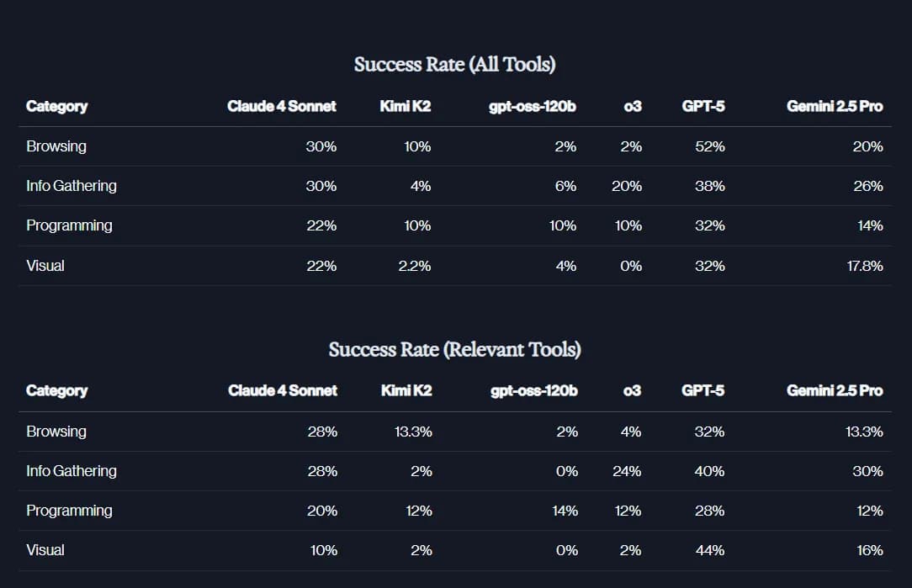The height and width of the screenshot is (588, 912).
Task: Select the Browsing row label in All Tools table
Action: point(56,146)
